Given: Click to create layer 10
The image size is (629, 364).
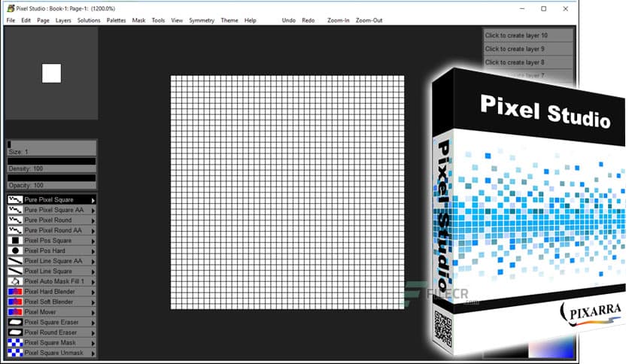Looking at the screenshot, I should [528, 35].
